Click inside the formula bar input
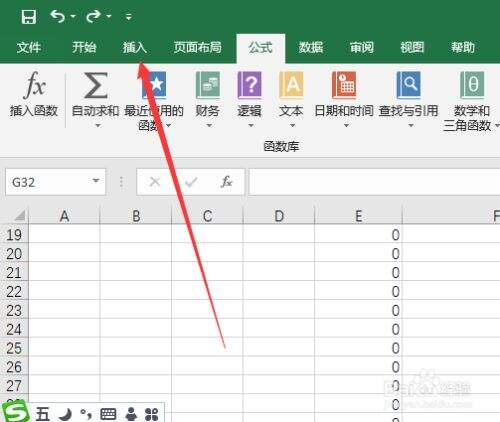500x422 pixels. coord(374,182)
